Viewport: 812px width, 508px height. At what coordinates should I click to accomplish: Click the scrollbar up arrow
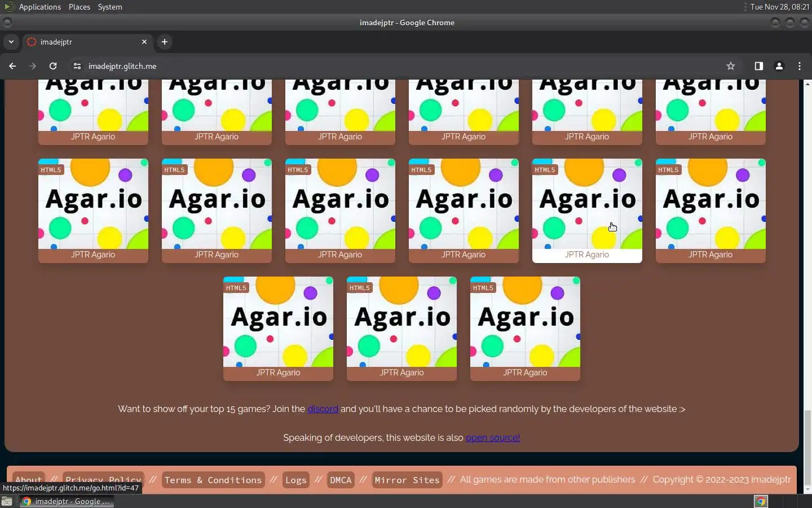click(807, 84)
